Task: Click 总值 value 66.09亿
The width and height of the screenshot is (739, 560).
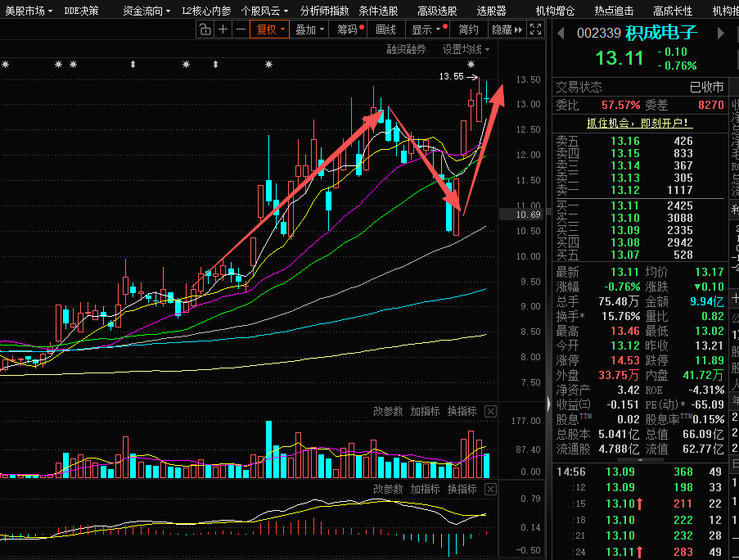Action: coord(703,434)
